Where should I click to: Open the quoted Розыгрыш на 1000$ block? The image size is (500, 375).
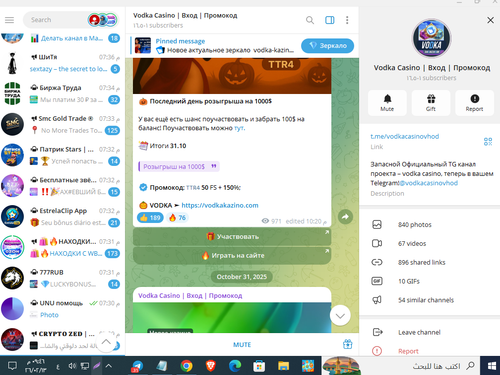point(179,166)
